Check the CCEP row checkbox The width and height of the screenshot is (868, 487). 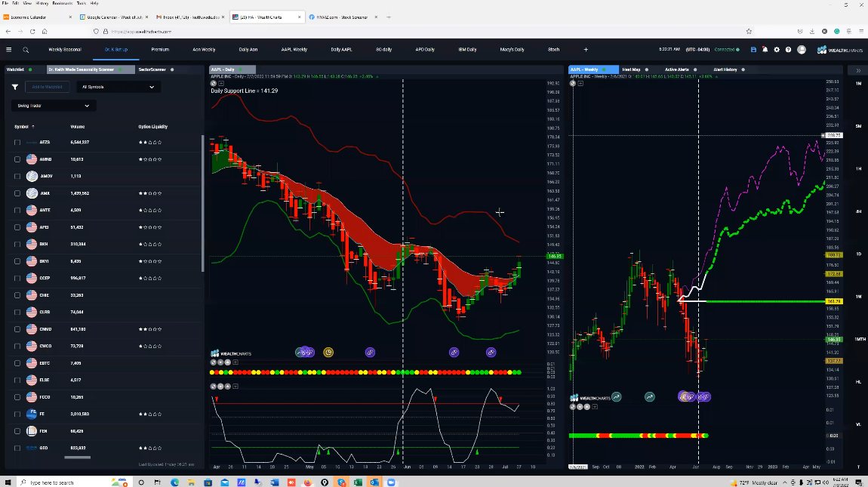(x=17, y=278)
